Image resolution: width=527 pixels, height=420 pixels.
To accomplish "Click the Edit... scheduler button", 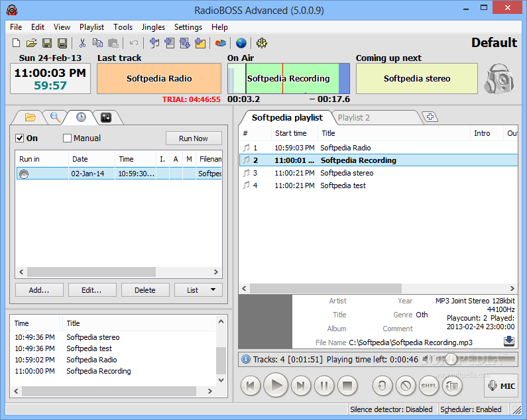I will tap(91, 290).
